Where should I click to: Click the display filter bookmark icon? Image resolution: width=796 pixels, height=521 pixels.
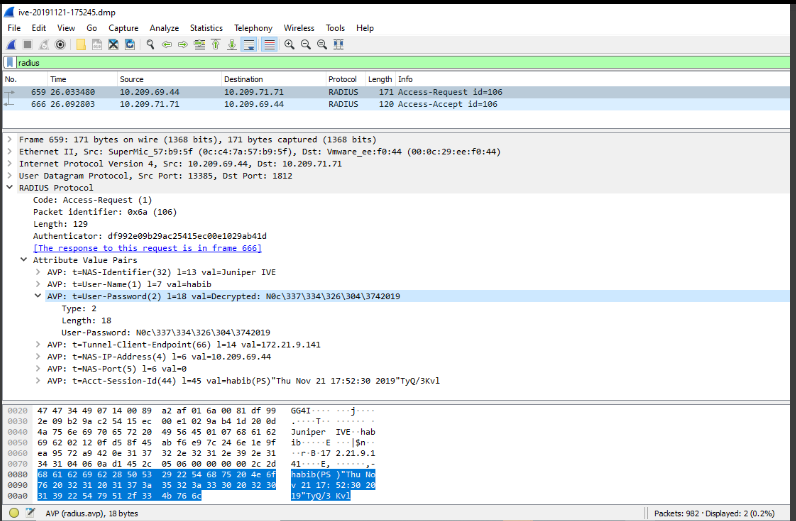(10, 62)
